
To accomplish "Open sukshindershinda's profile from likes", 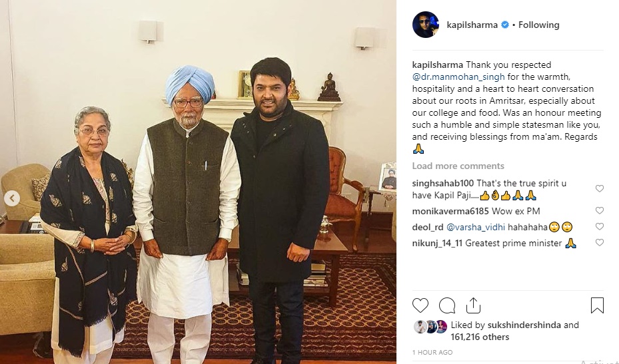I will (x=524, y=325).
